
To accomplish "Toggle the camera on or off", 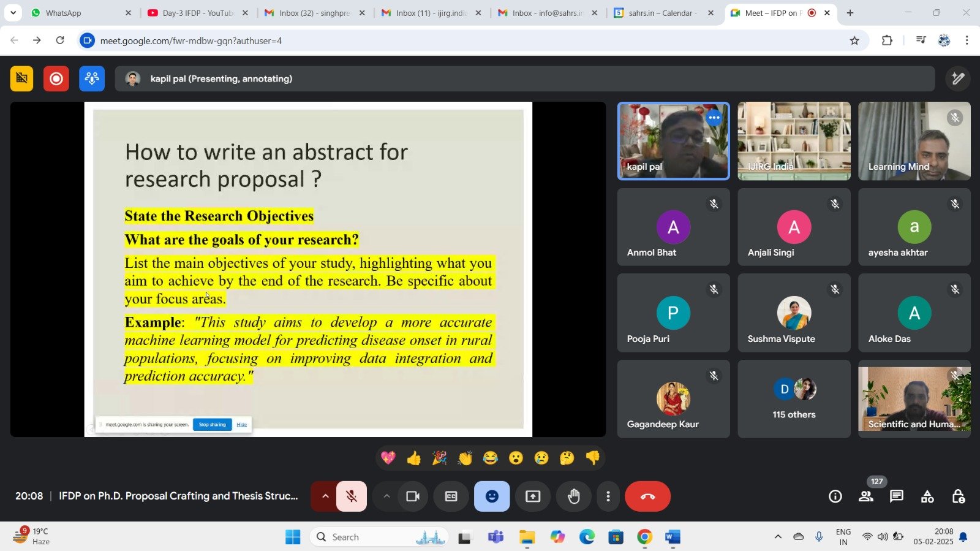I will (x=413, y=496).
